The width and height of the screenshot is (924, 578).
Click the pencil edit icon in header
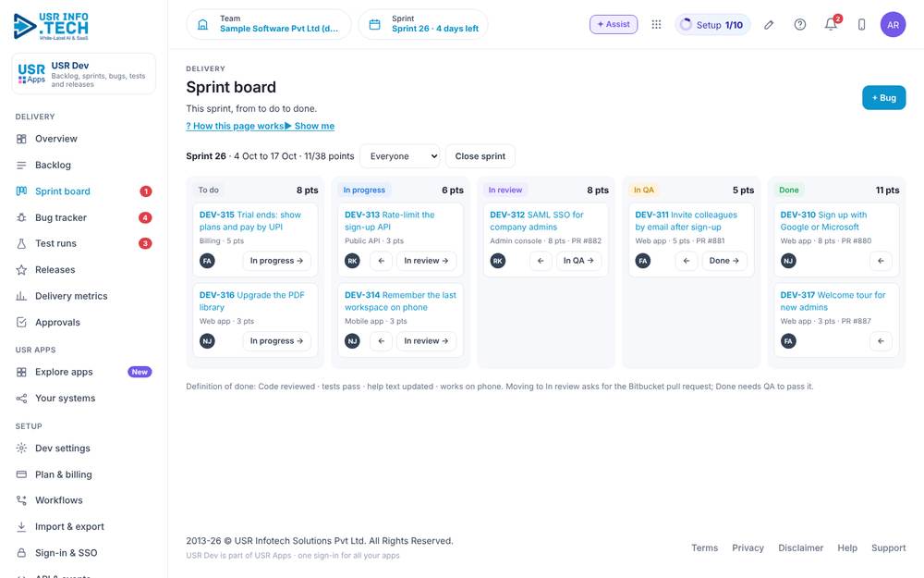click(769, 25)
